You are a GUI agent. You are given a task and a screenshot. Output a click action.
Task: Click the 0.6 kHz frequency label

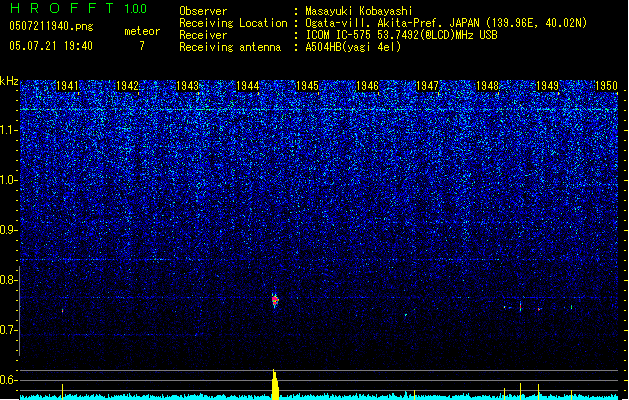pos(9,380)
